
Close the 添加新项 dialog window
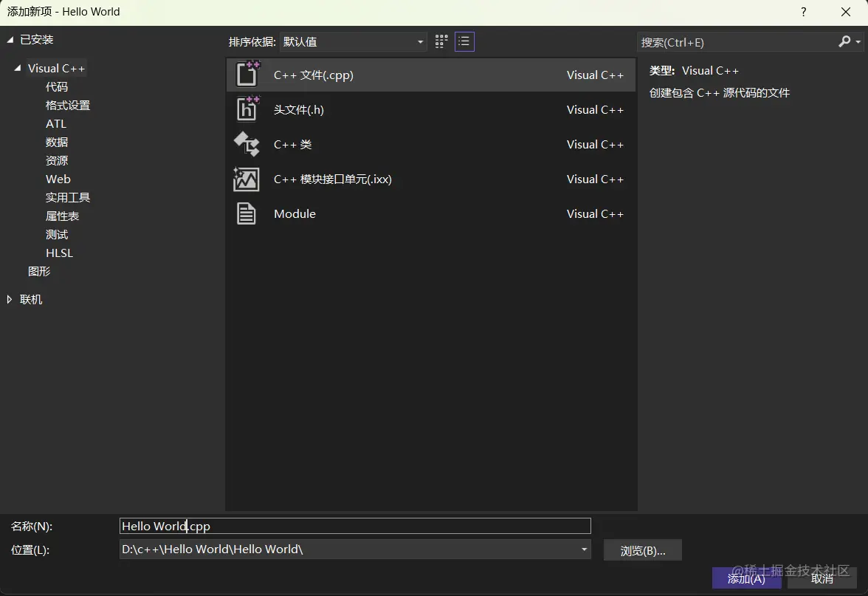[x=845, y=12]
